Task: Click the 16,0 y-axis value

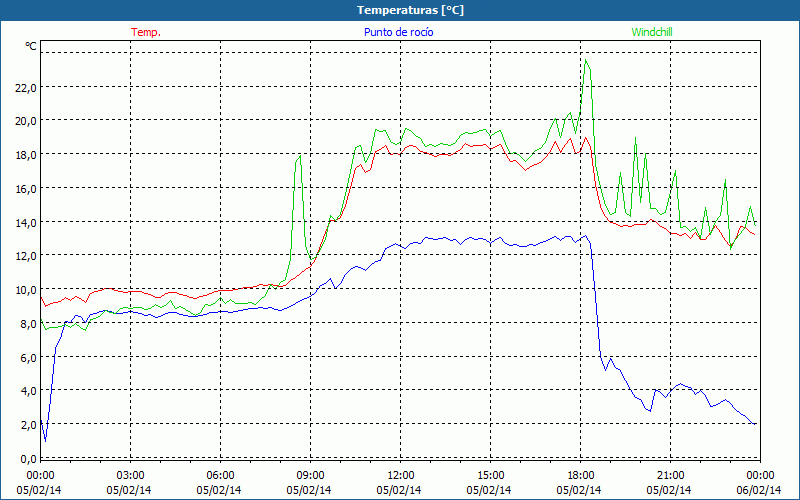Action: [x=26, y=189]
